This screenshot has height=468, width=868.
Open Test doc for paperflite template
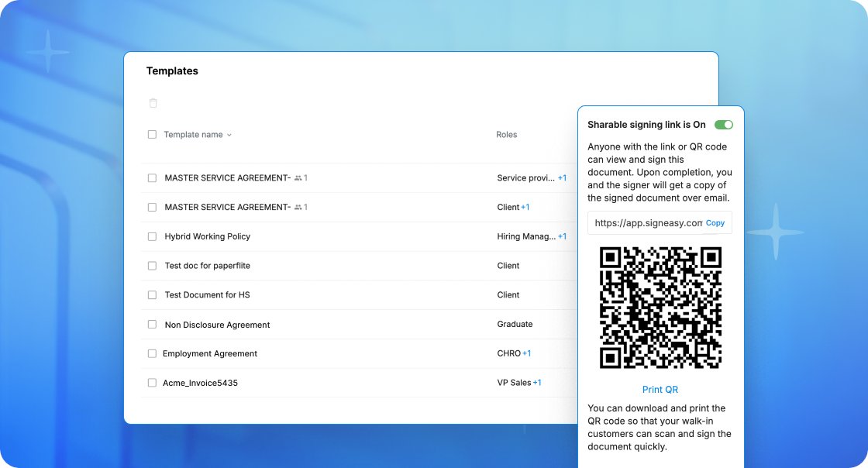[x=208, y=266]
